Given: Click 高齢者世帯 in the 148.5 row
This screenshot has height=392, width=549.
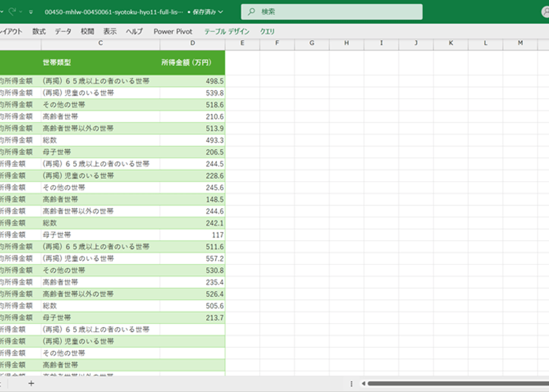Looking at the screenshot, I should pos(60,200).
